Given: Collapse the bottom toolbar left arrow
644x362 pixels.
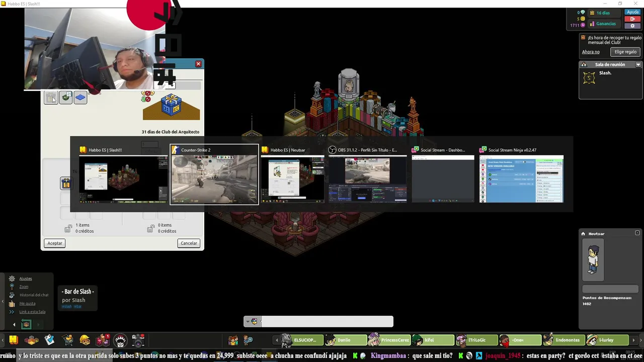Looking at the screenshot, I should point(3,340).
